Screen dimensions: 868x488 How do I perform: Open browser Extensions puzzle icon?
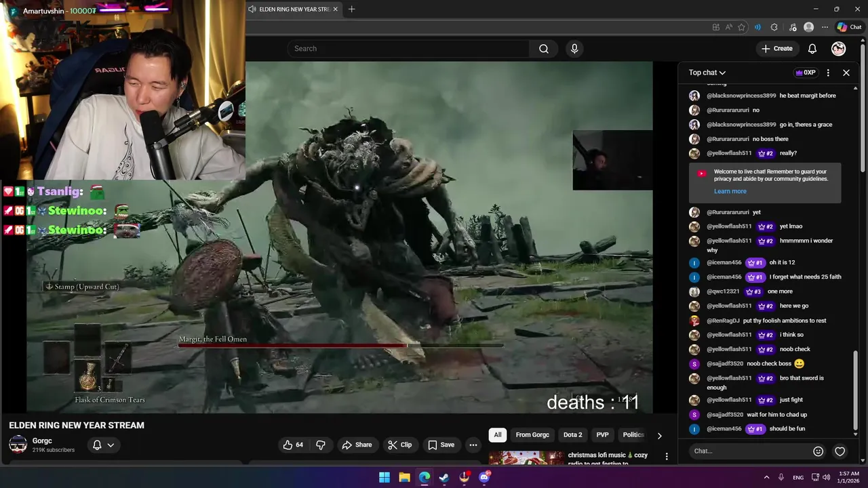(774, 27)
